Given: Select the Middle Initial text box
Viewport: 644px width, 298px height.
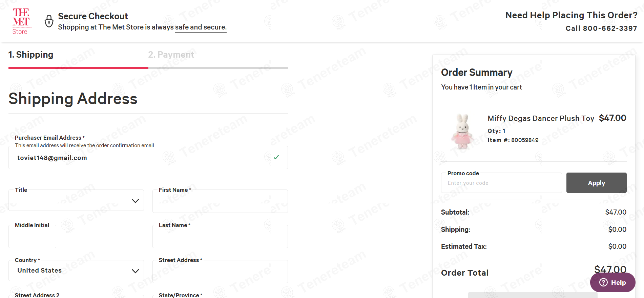Looking at the screenshot, I should 32,238.
